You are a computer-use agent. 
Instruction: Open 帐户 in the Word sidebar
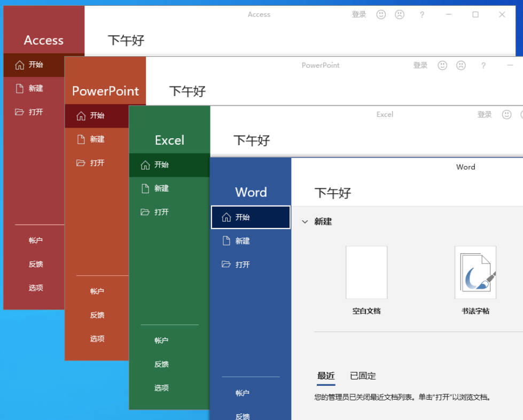click(x=243, y=393)
